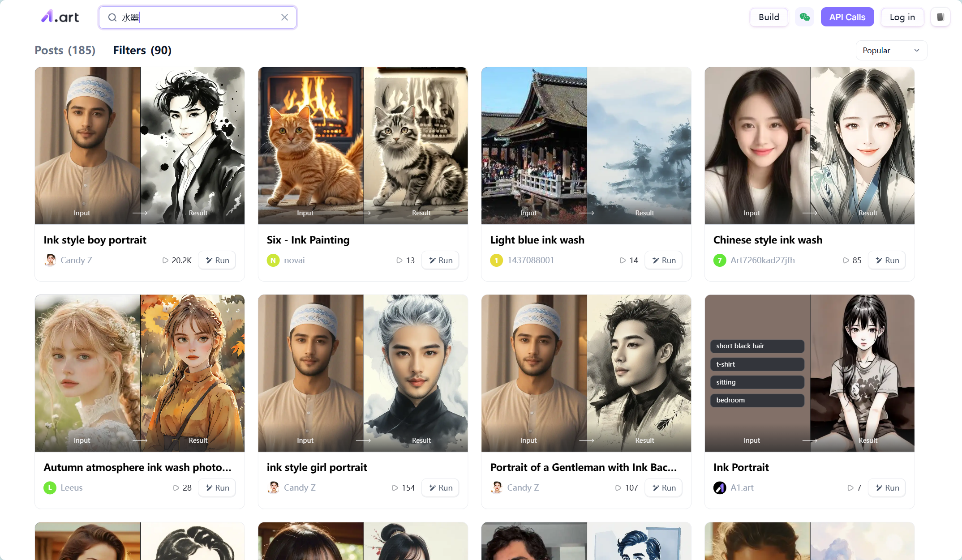
Task: Click Log in
Action: (902, 17)
